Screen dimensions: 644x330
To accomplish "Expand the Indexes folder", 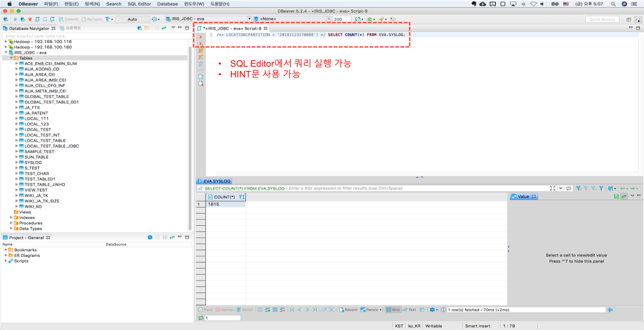I will click(x=11, y=218).
